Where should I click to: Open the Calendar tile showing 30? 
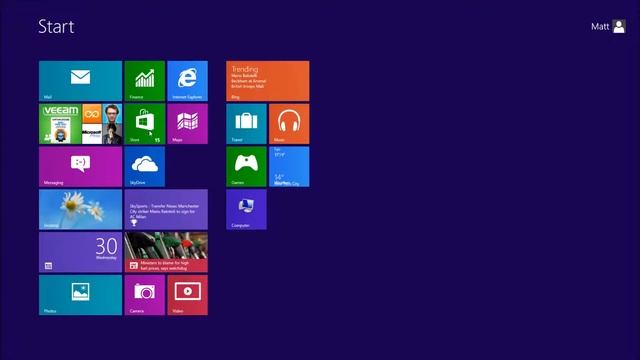pos(80,252)
